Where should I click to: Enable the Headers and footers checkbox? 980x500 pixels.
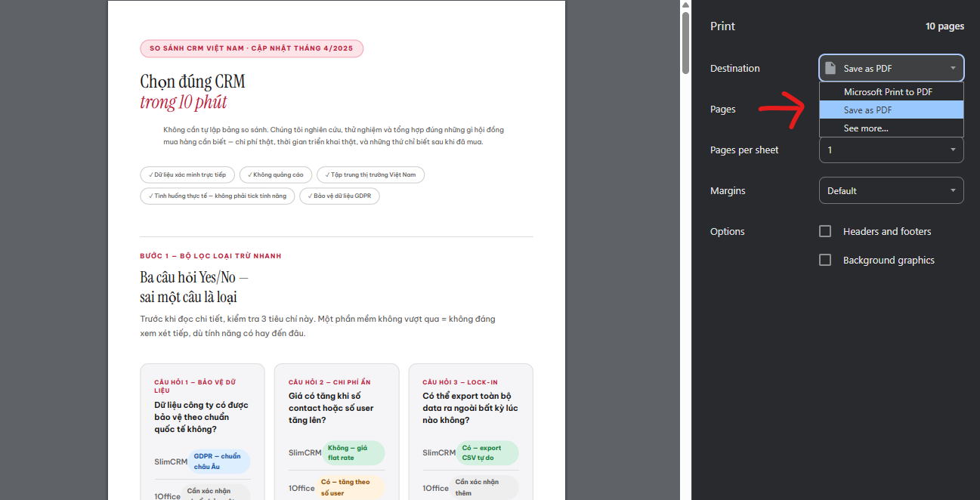pyautogui.click(x=825, y=231)
